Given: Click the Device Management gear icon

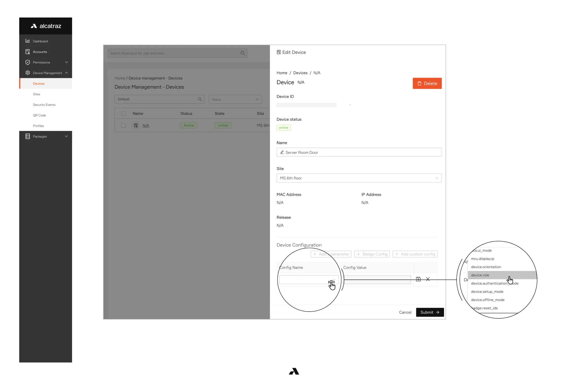Looking at the screenshot, I should (27, 73).
